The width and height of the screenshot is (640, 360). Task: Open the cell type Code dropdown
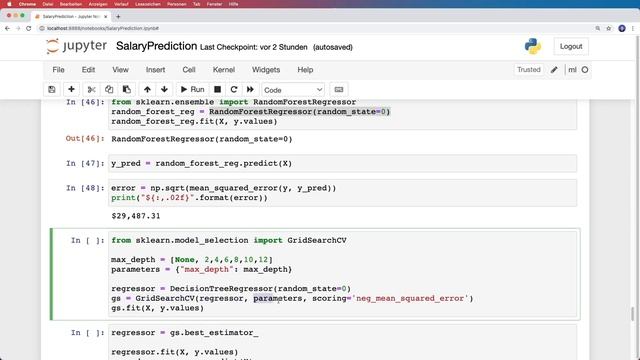(x=293, y=90)
